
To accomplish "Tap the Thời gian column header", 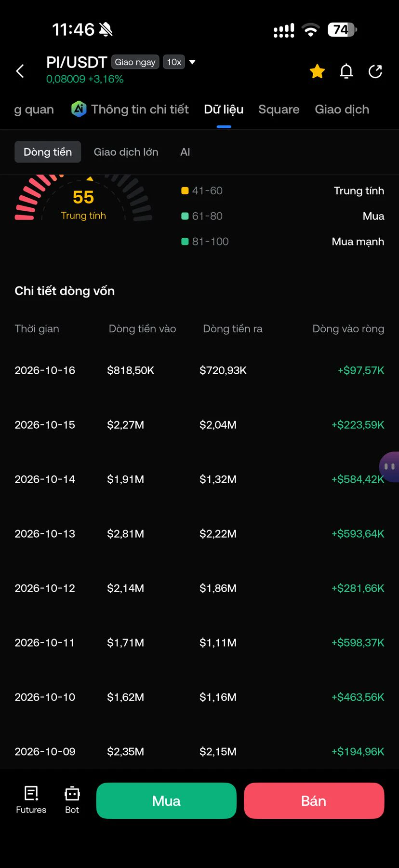I will pyautogui.click(x=37, y=329).
